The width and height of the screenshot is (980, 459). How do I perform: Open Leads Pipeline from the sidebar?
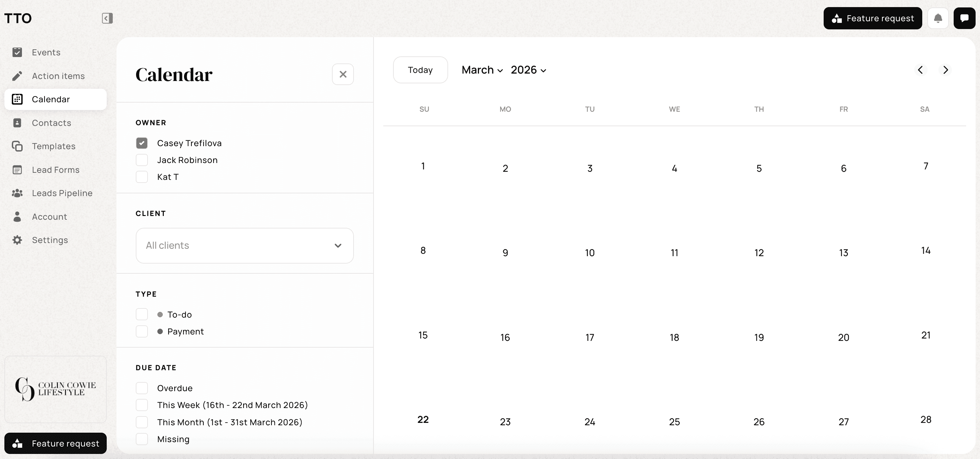pyautogui.click(x=62, y=193)
